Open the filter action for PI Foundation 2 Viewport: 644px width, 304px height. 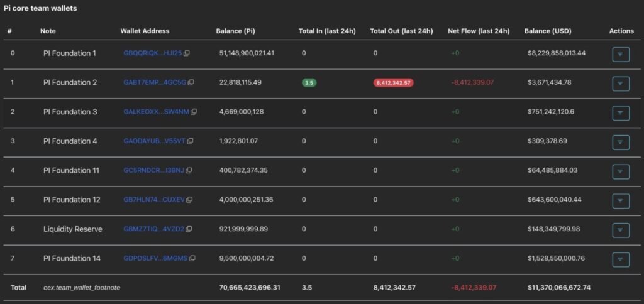tap(620, 84)
